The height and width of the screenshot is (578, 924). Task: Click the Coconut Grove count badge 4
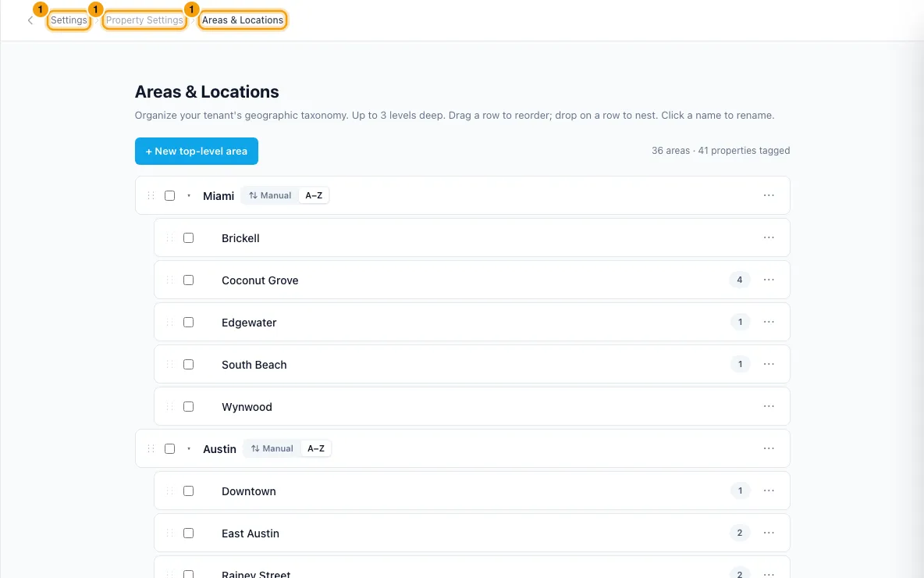740,280
